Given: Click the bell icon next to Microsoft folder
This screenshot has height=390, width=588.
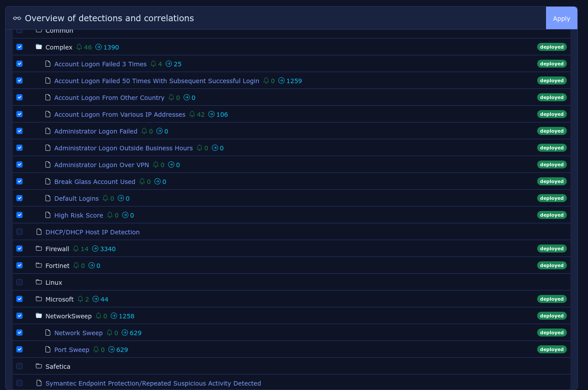Looking at the screenshot, I should tap(80, 299).
